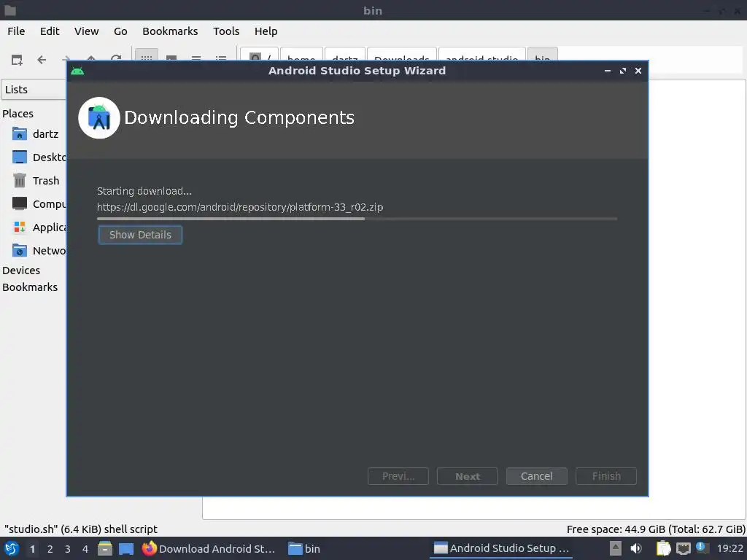Click the Applications grid icon
The height and width of the screenshot is (560, 747).
(x=20, y=227)
